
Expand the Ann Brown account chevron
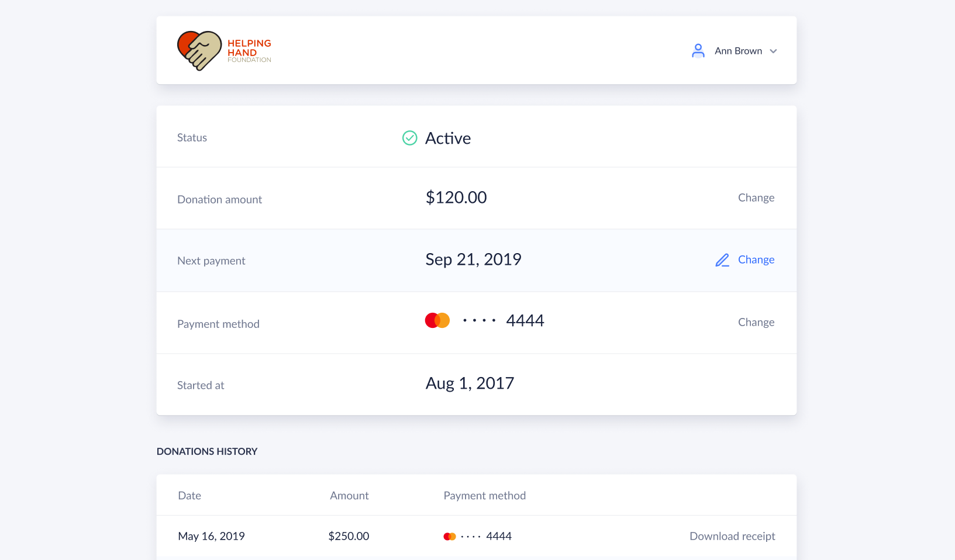point(773,51)
